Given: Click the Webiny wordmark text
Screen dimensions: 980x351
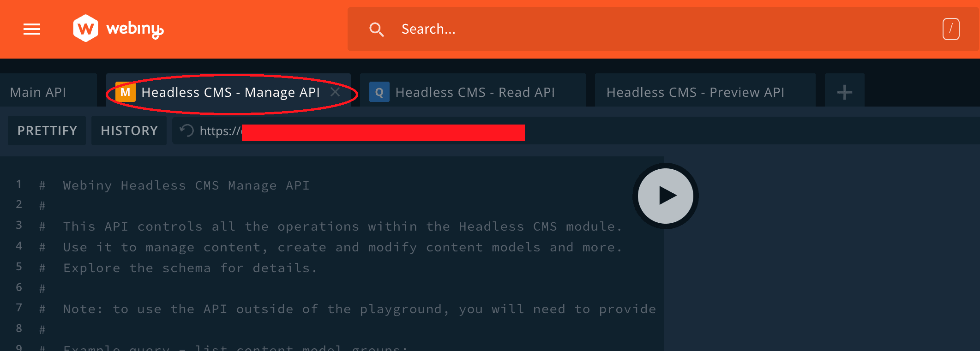Looking at the screenshot, I should coord(135,29).
